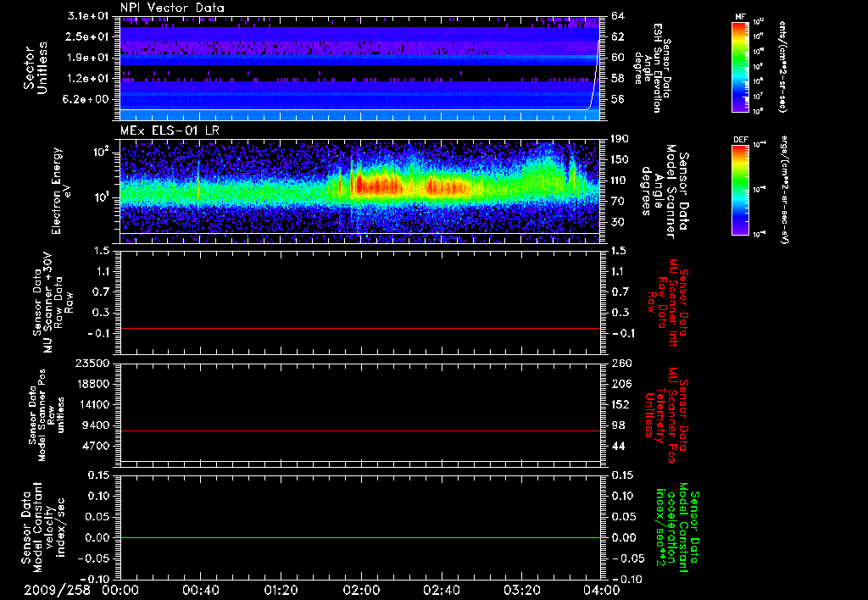
Task: Click the green "Model Constant acceleration" axis title
Action: click(677, 525)
